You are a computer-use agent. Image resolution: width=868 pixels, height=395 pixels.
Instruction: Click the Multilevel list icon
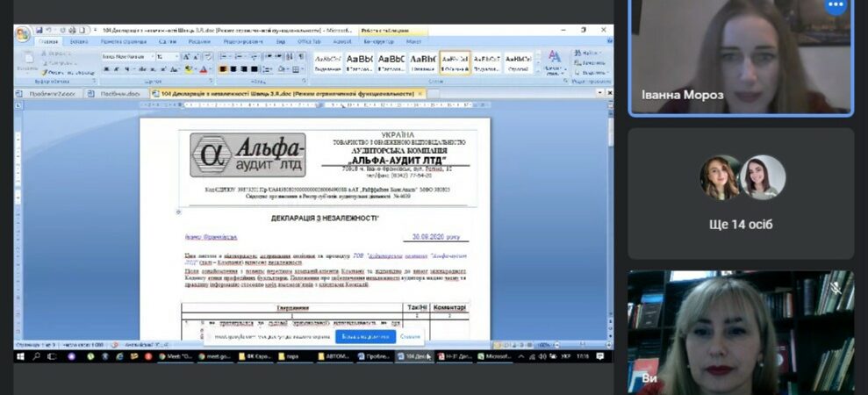click(x=255, y=56)
